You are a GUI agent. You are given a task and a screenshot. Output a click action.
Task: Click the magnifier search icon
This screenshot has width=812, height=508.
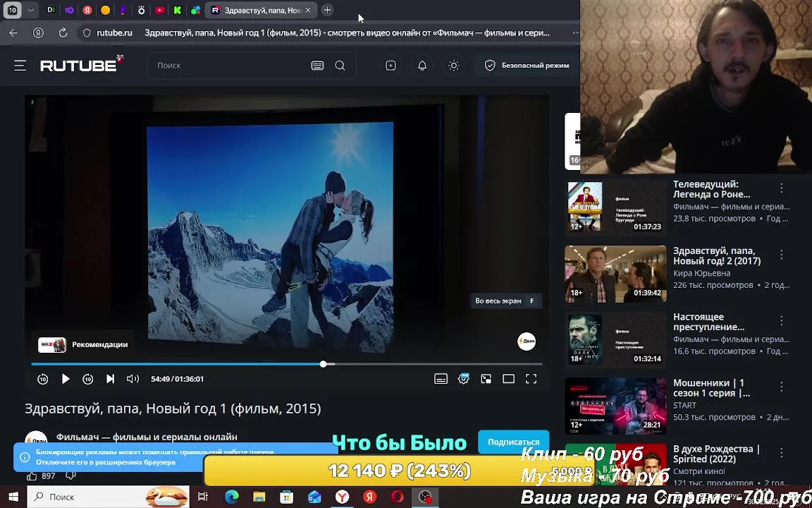(x=340, y=66)
